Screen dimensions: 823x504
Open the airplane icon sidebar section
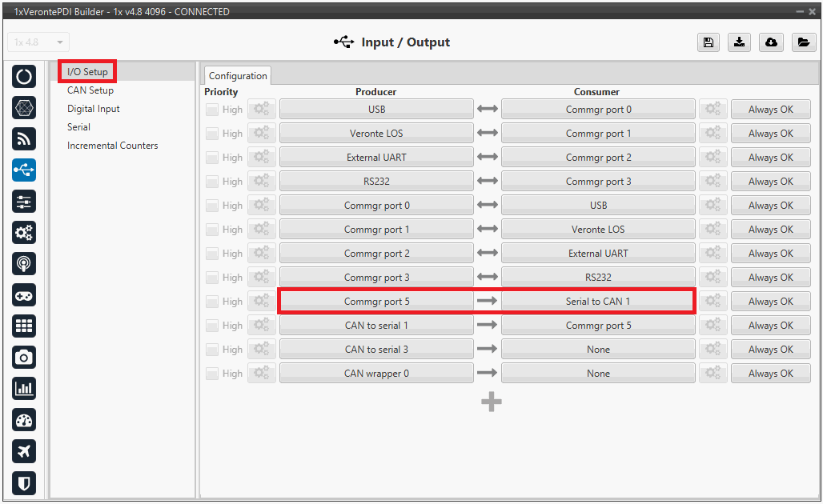click(24, 451)
